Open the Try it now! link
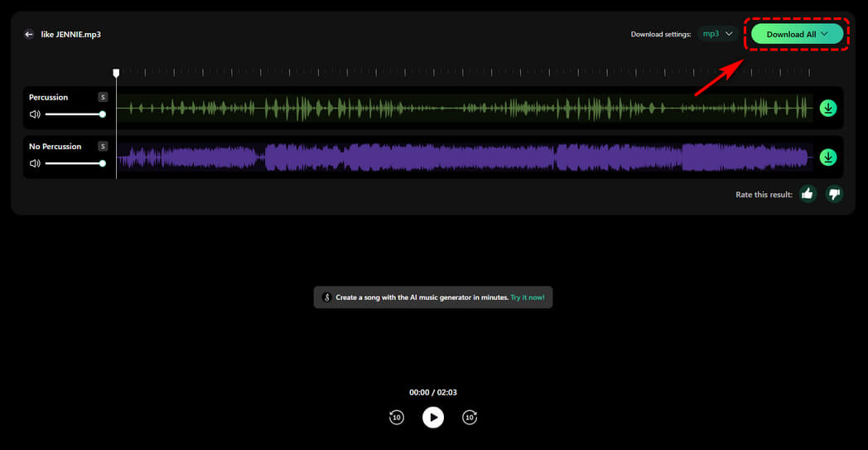This screenshot has height=450, width=868. 527,298
